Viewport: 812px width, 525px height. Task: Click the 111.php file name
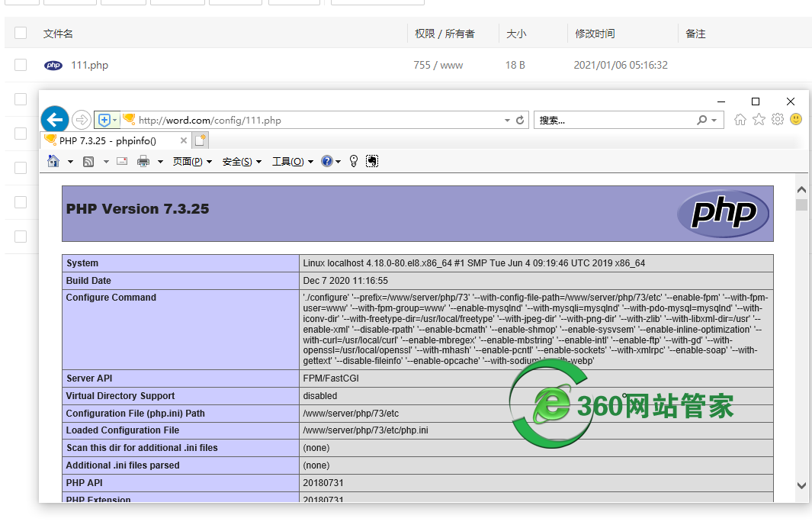pos(90,66)
